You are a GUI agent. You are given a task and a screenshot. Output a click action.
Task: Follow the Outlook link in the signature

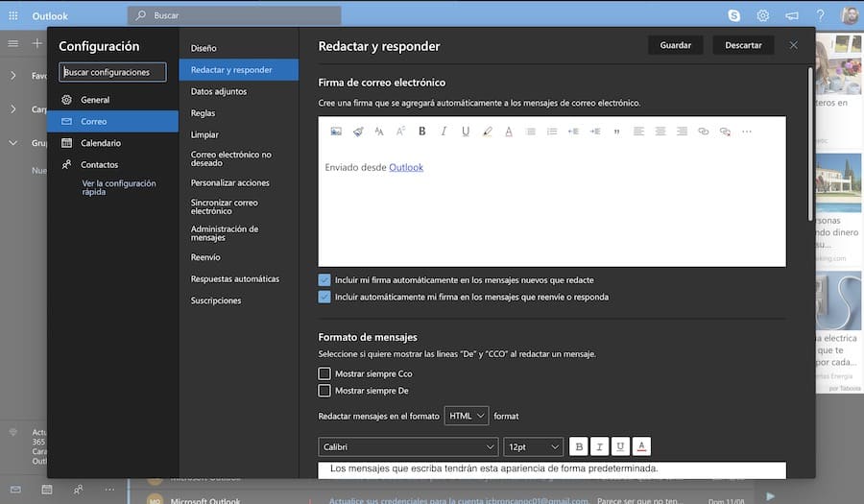click(406, 167)
